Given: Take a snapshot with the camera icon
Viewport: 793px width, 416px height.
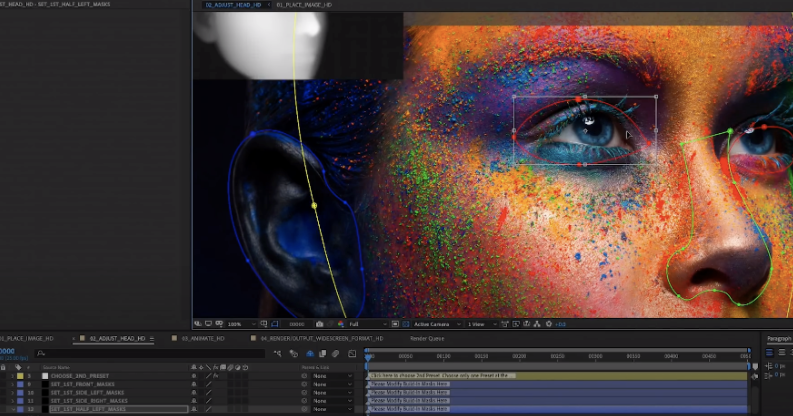Looking at the screenshot, I should [319, 324].
